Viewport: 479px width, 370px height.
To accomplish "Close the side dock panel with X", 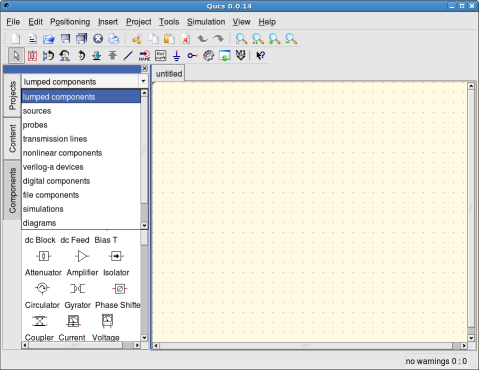I will [144, 68].
